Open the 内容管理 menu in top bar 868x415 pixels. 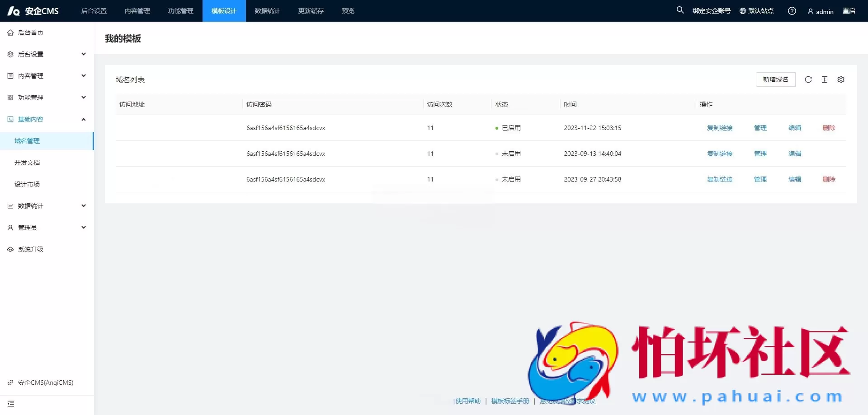click(137, 10)
